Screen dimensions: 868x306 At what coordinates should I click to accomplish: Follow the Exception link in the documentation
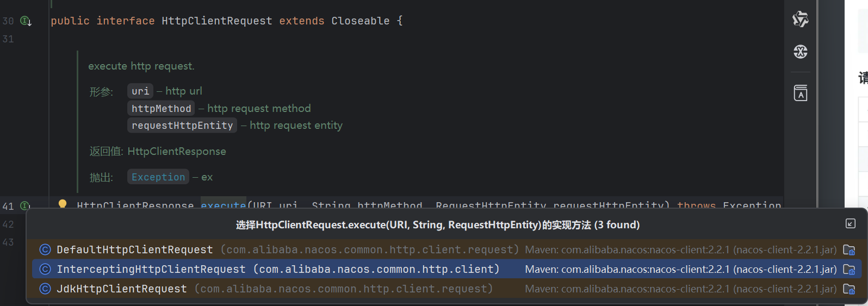coord(158,177)
